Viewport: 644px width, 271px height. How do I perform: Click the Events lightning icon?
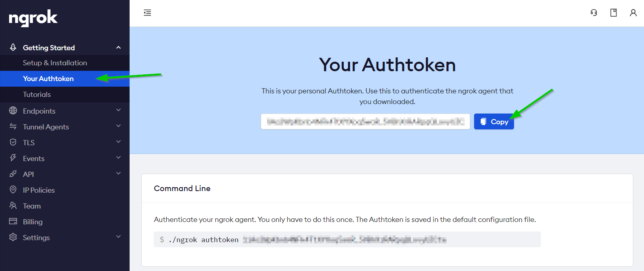[x=13, y=158]
